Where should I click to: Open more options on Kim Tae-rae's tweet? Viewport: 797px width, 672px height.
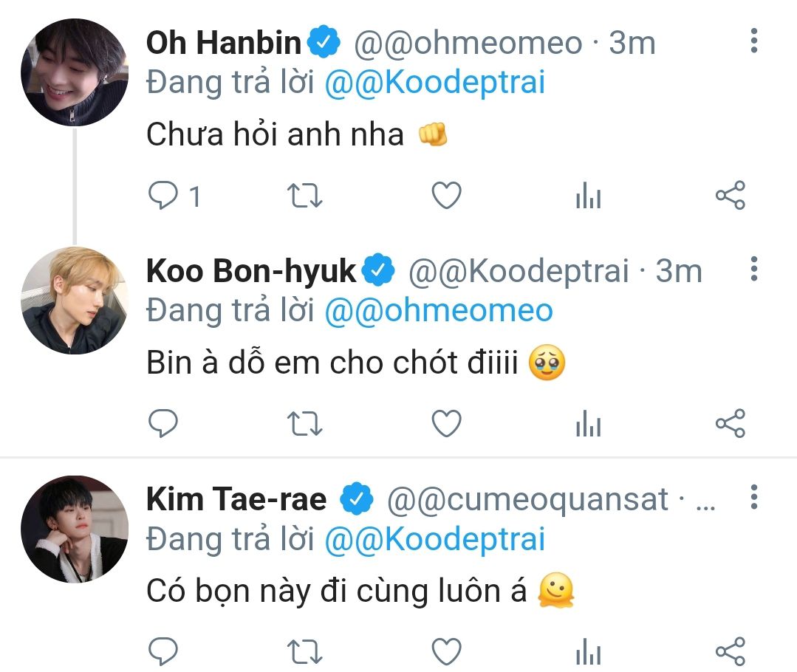coord(753,497)
